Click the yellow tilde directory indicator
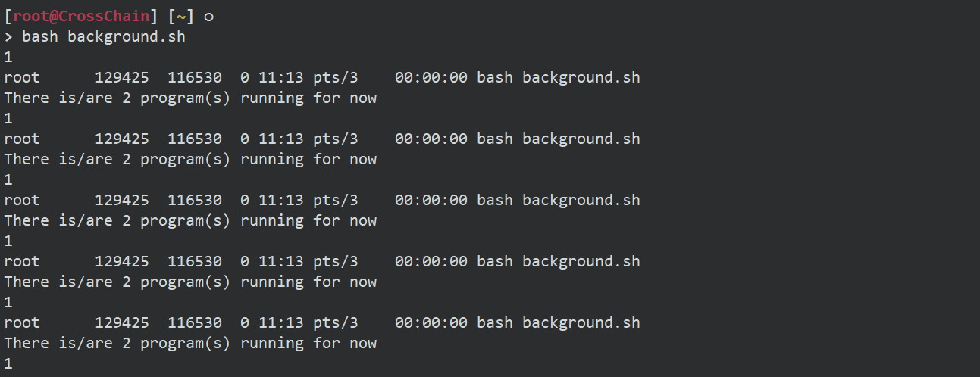Viewport: 980px width, 377px height. 180,16
